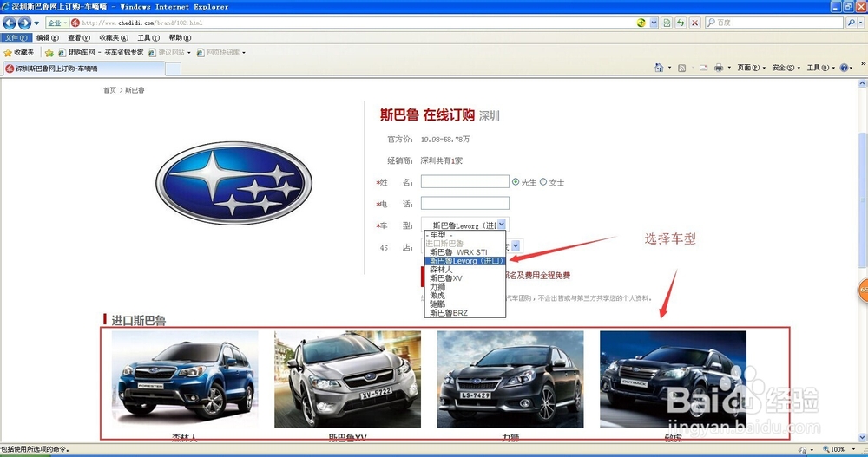Open the 编辑(E) menu
Image resolution: width=868 pixels, height=457 pixels.
pos(48,37)
